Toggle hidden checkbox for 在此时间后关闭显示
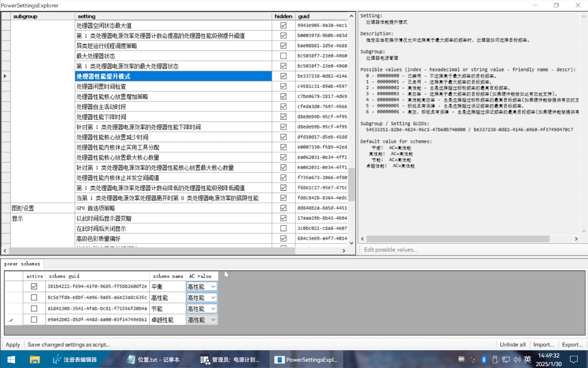The image size is (588, 368). click(283, 228)
